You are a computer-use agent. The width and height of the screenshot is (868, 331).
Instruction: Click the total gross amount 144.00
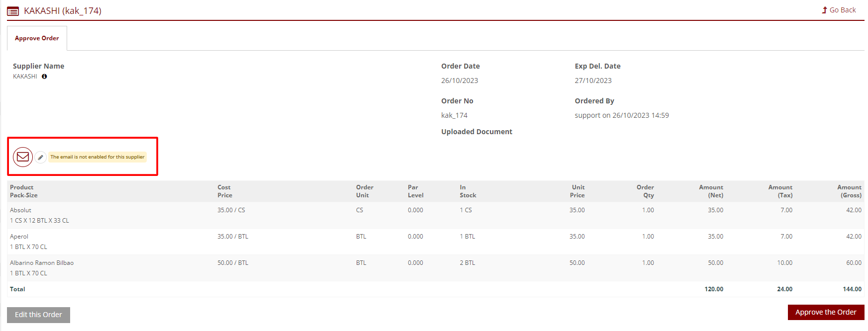tap(852, 289)
